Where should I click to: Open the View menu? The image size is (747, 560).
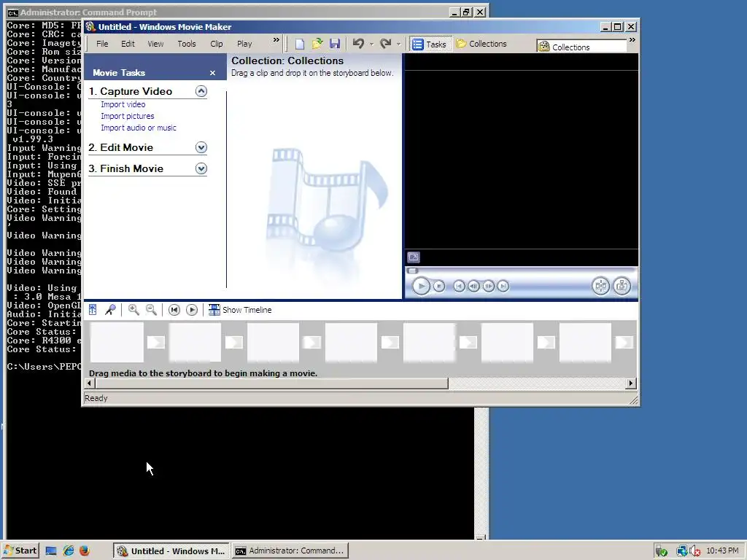pyautogui.click(x=155, y=44)
